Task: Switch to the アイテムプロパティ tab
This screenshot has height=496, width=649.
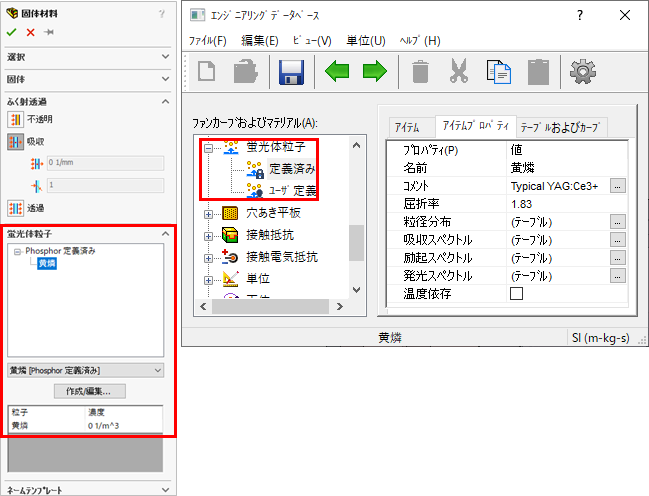Action: [476, 126]
